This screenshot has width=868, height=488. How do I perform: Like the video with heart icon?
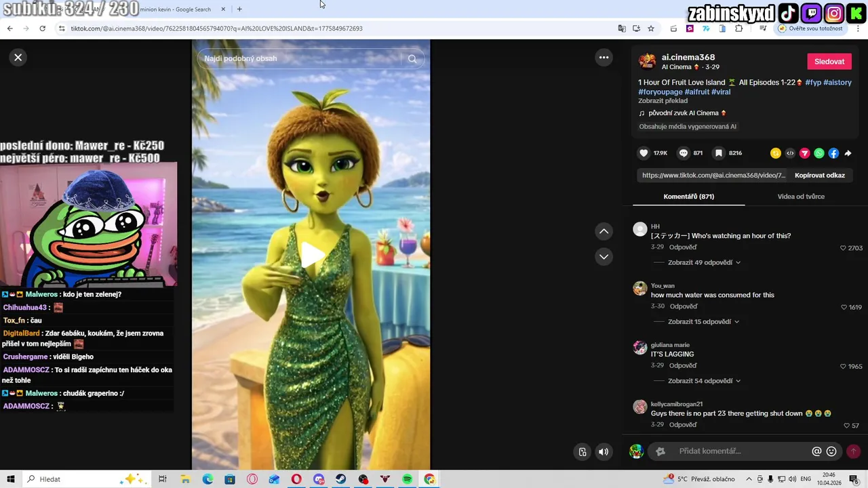tap(644, 153)
